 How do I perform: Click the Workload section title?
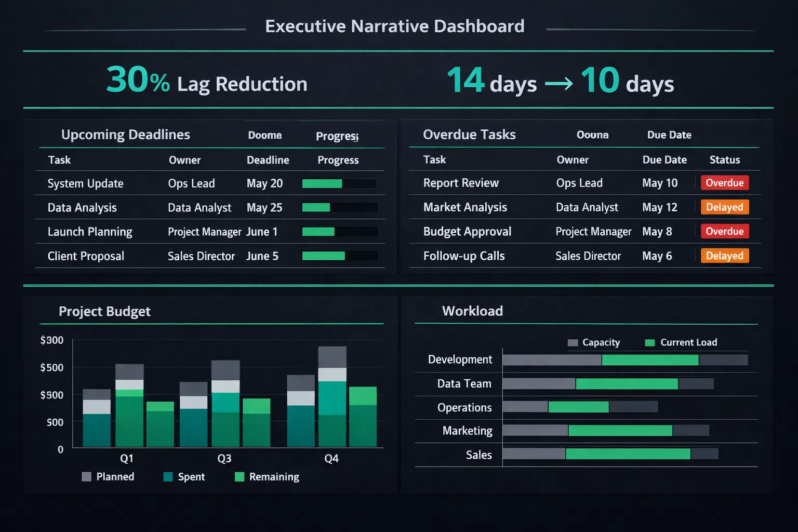pos(472,311)
